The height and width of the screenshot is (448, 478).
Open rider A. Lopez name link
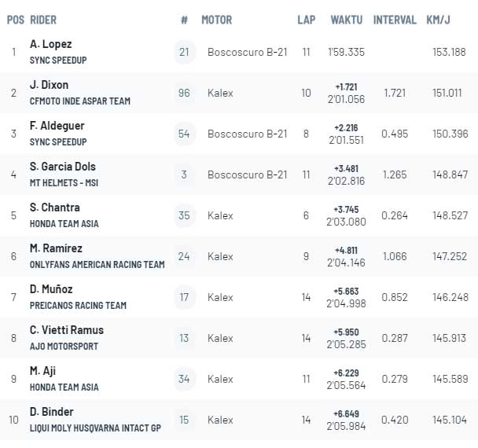click(x=50, y=44)
